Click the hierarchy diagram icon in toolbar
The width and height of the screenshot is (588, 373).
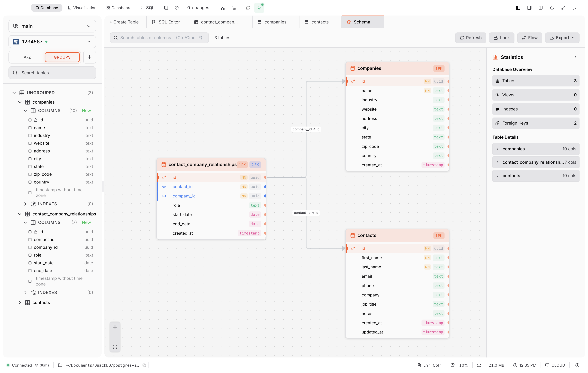coord(222,8)
